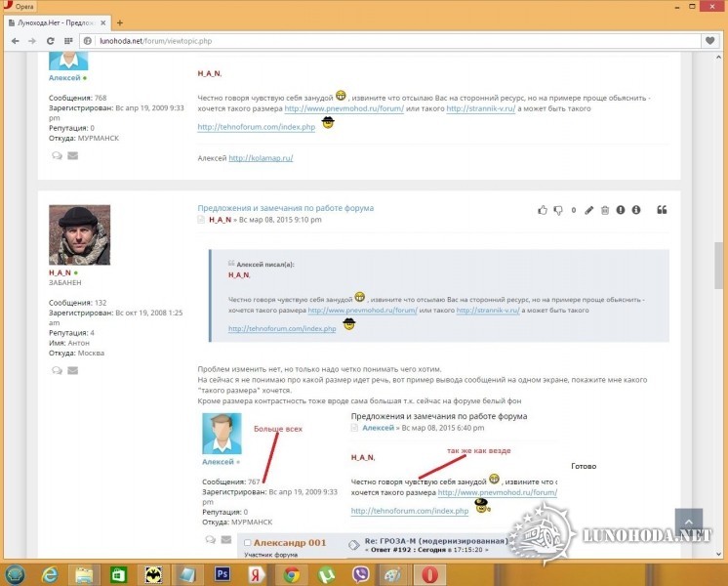
Task: Click the scroll-to-top arrow button
Action: coord(688,523)
